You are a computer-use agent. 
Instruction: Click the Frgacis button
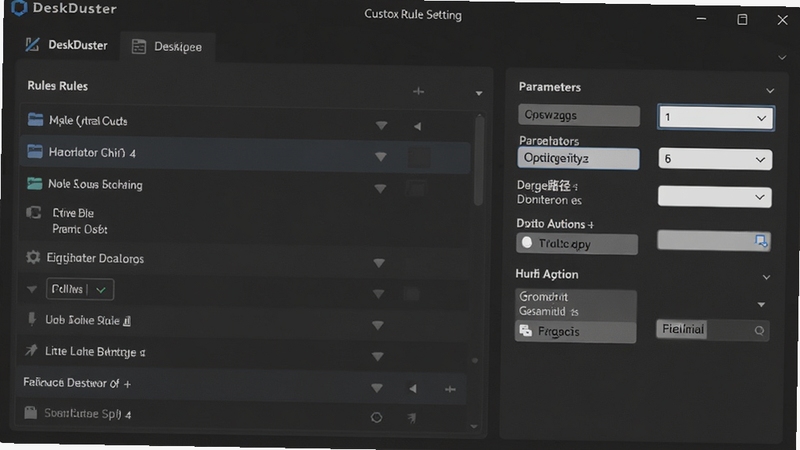(x=576, y=332)
